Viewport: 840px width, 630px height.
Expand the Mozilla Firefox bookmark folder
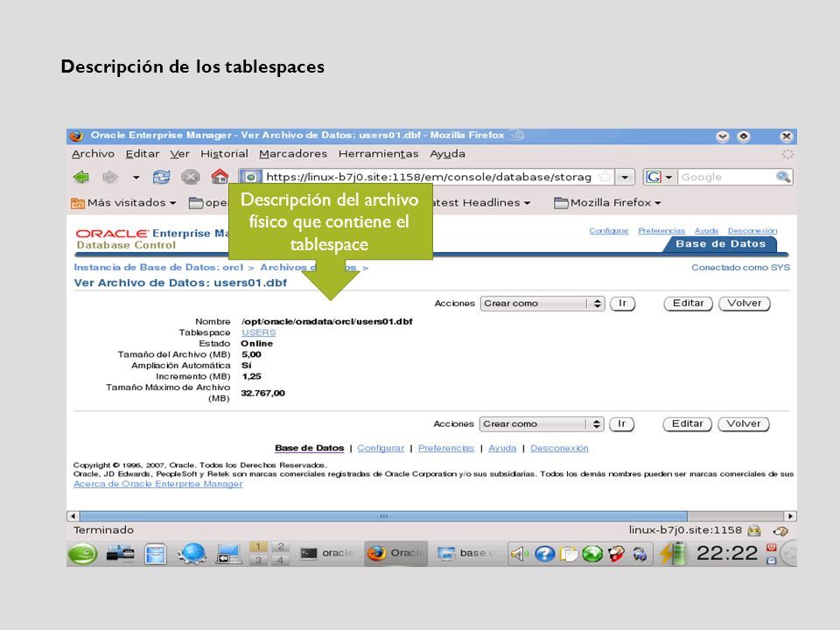click(x=607, y=202)
